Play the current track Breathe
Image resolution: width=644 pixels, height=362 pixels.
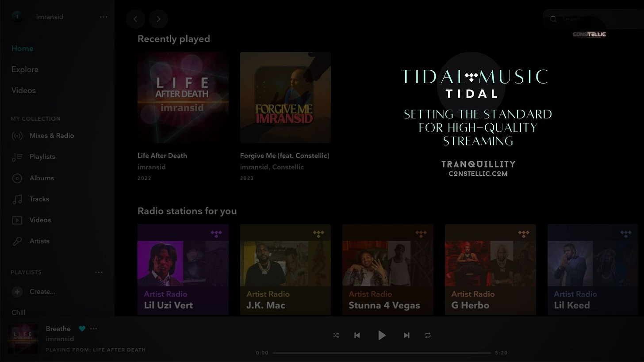[382, 335]
